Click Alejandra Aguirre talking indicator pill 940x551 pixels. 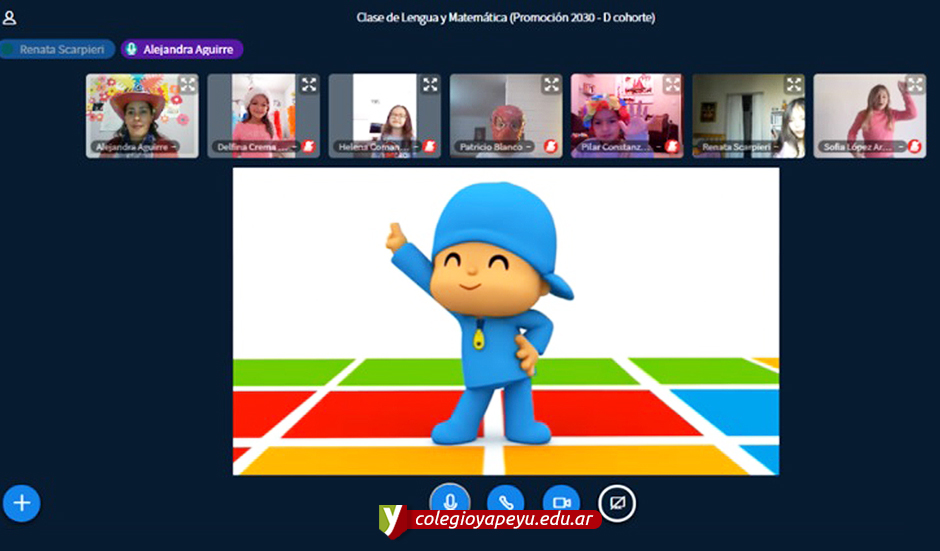point(182,49)
